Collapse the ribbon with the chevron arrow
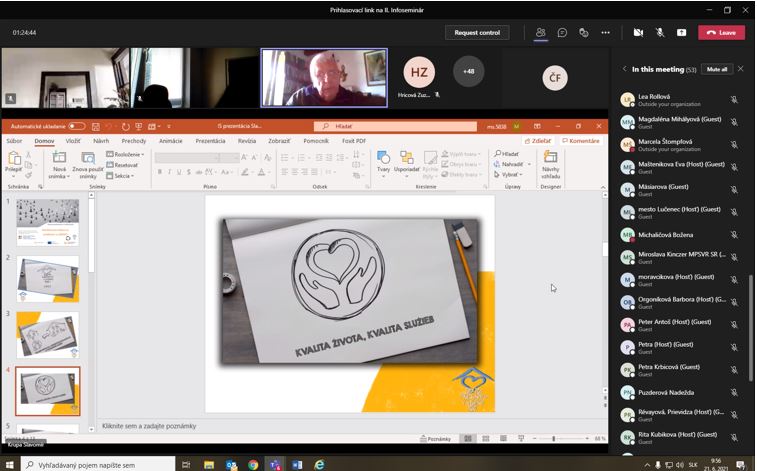Screen dimensions: 757x471 pyautogui.click(x=603, y=187)
